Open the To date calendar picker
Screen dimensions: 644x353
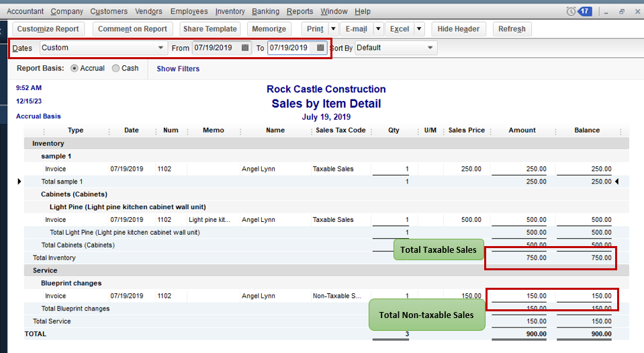click(320, 48)
